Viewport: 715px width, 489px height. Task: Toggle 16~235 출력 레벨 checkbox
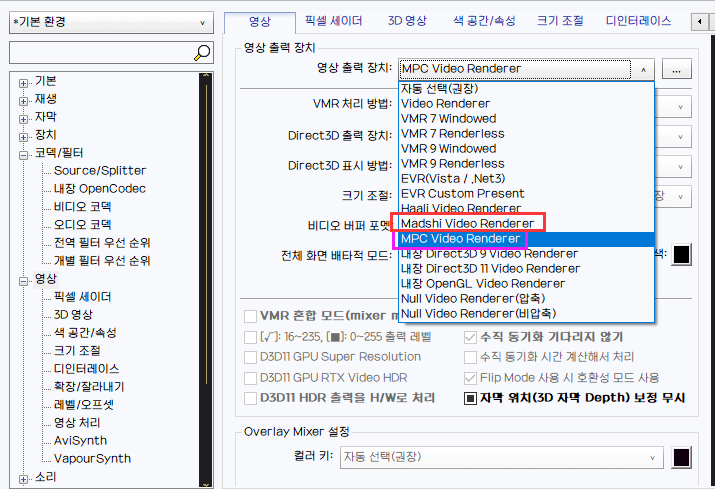click(250, 338)
